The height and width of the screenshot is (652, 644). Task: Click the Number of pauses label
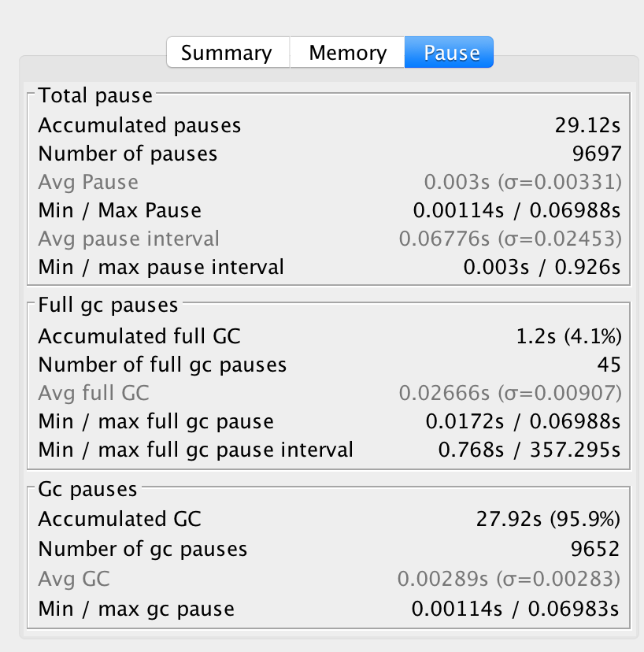coord(128,154)
